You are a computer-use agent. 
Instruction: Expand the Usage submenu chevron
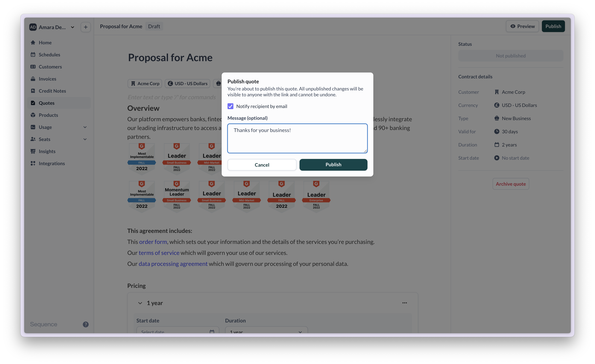click(85, 127)
